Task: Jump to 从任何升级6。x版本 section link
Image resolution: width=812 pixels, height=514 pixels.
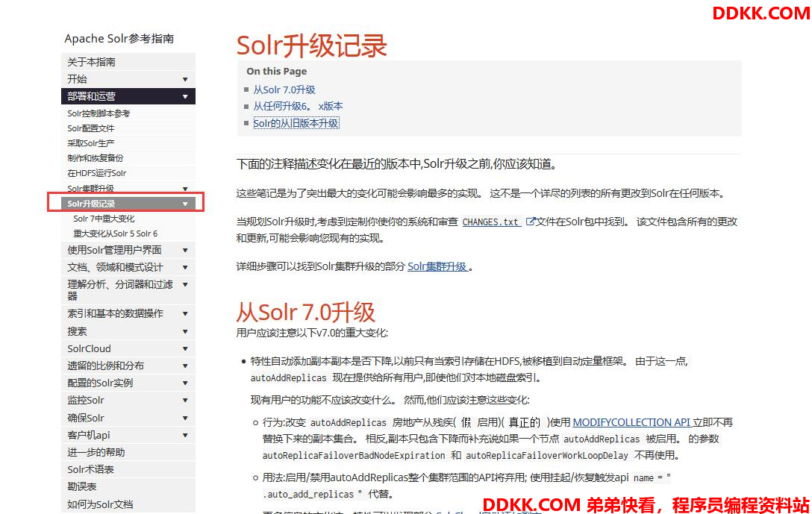Action: (298, 106)
